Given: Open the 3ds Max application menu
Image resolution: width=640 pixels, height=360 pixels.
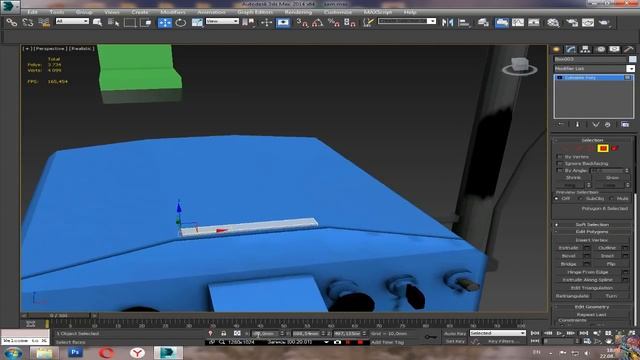Looking at the screenshot, I should [x=9, y=6].
